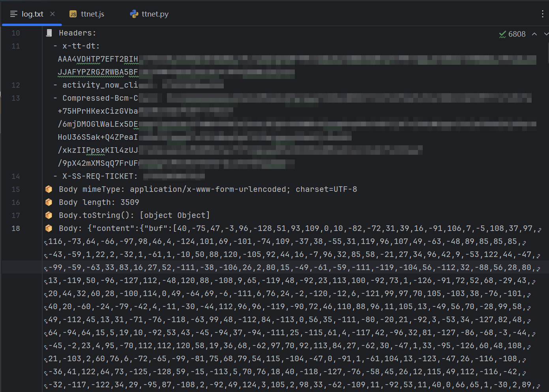This screenshot has width=549, height=392.
Task: Click the text file icon on the log.txt tab
Action: (14, 14)
